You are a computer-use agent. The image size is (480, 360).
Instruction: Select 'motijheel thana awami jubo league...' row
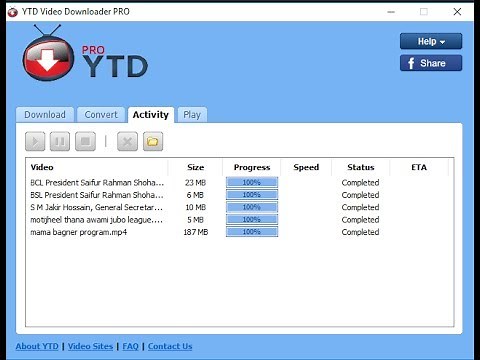coord(239,220)
